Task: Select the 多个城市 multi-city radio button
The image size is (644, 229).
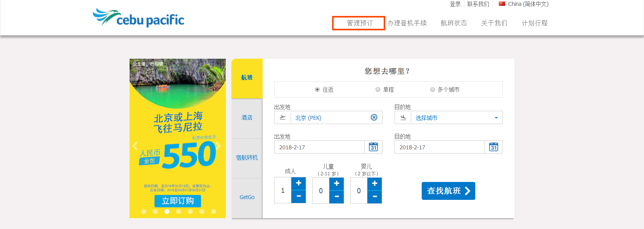Action: (433, 89)
